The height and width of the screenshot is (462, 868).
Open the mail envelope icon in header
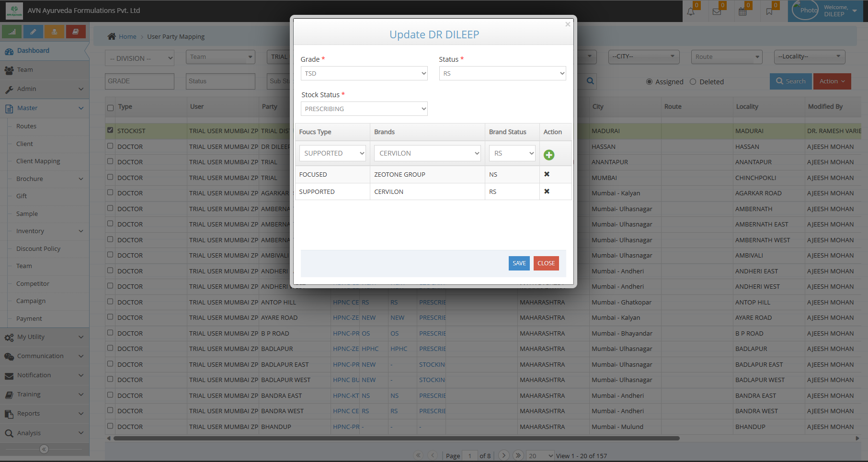717,11
